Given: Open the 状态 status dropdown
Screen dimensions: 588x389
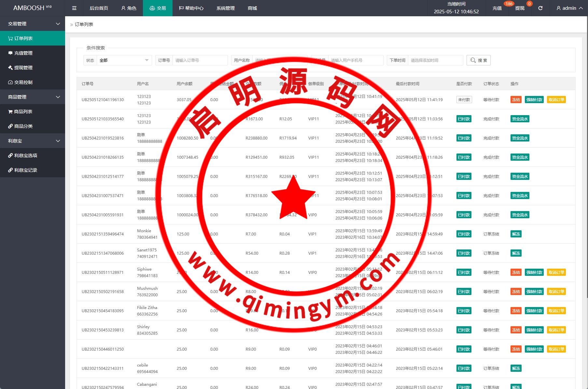Looking at the screenshot, I should pos(124,60).
